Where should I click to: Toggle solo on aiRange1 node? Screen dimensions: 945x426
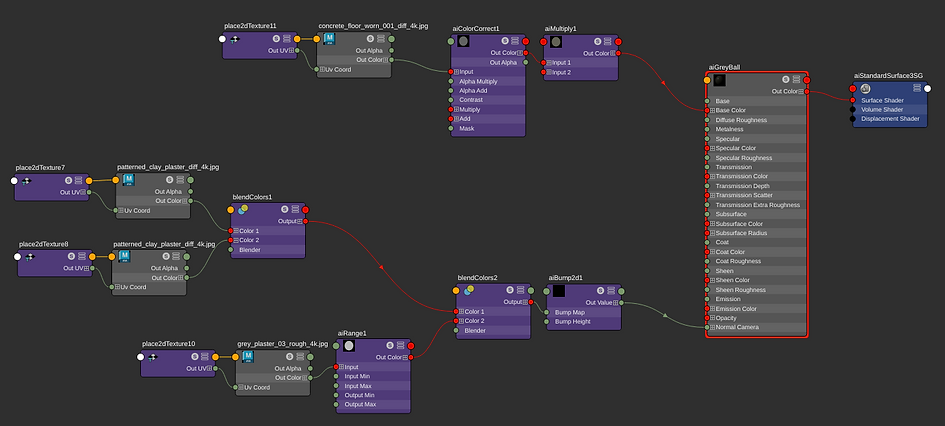(x=389, y=345)
